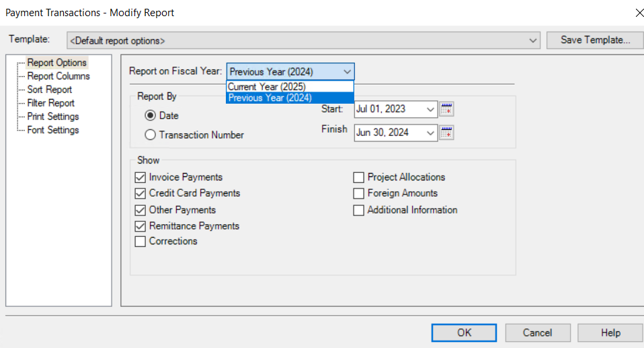Open the Start date calendar picker icon
This screenshot has height=348, width=644.
point(446,109)
